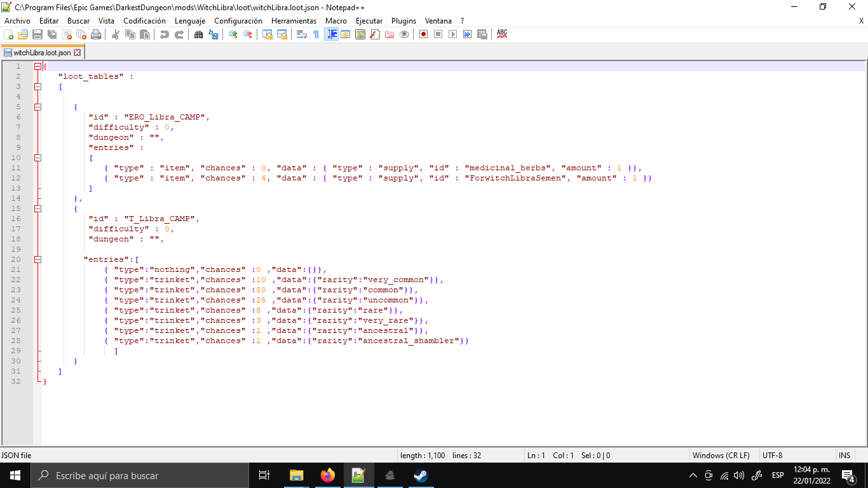Click the Open file toolbar icon
Viewport: 868px width, 488px height.
(23, 34)
